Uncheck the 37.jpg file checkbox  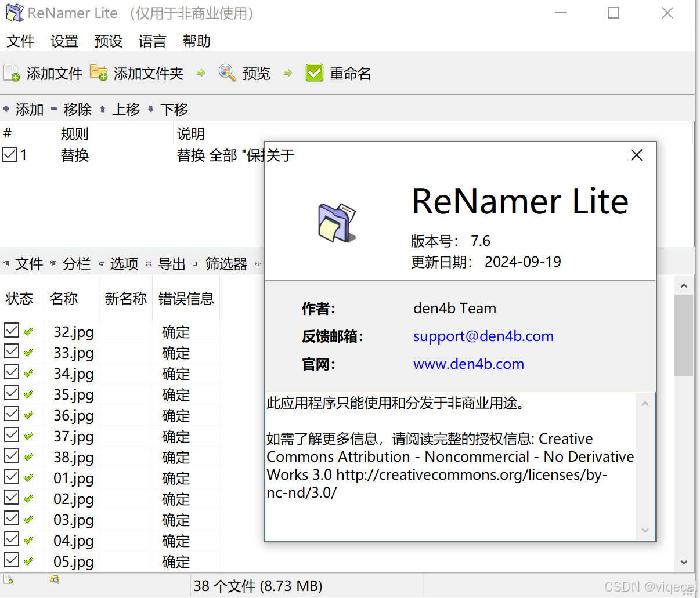click(12, 435)
